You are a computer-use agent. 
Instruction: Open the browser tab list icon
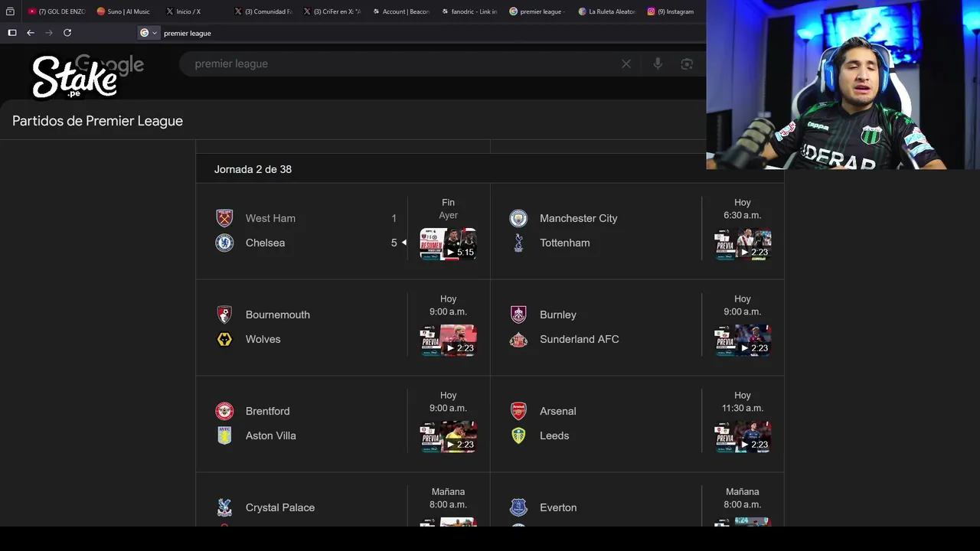click(x=10, y=11)
